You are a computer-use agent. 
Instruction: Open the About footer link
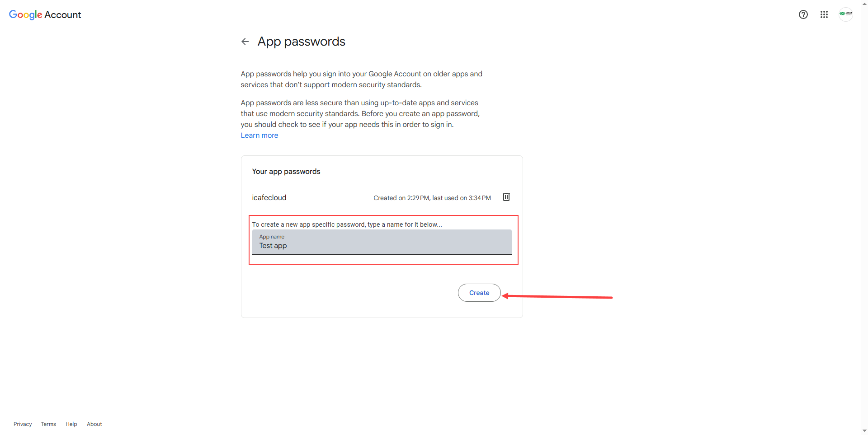pyautogui.click(x=94, y=424)
